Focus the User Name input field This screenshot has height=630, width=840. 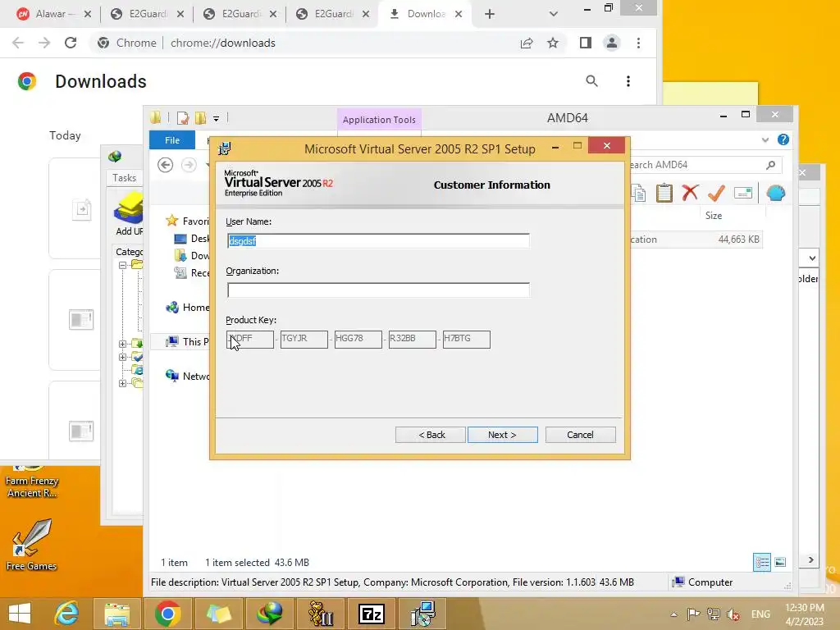[378, 241]
